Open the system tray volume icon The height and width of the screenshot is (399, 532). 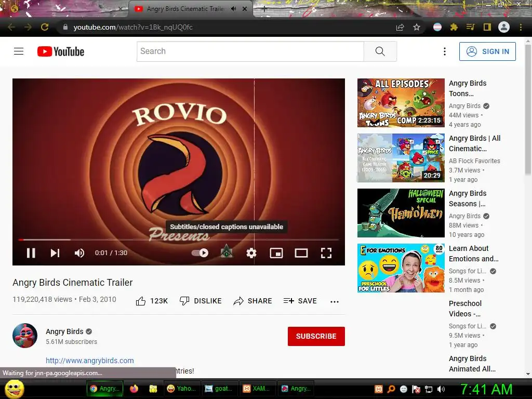point(441,389)
